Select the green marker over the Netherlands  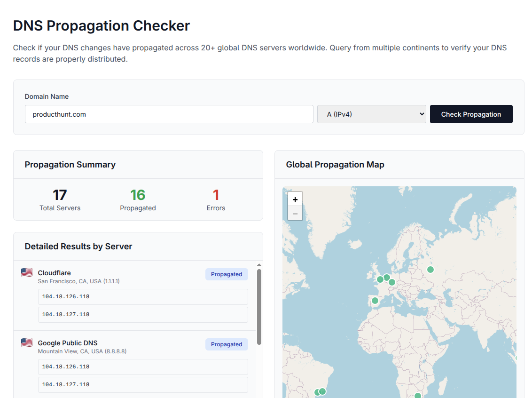click(386, 278)
